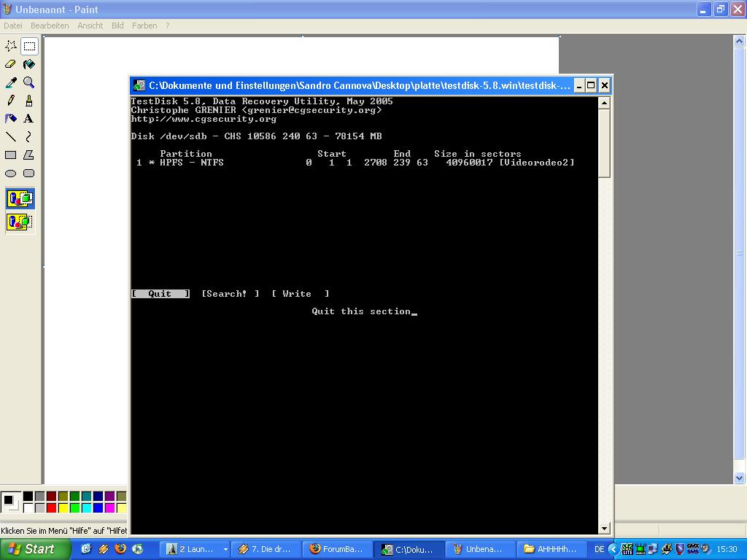Switch to the '7. Die dr...' taskbar window

point(266,550)
